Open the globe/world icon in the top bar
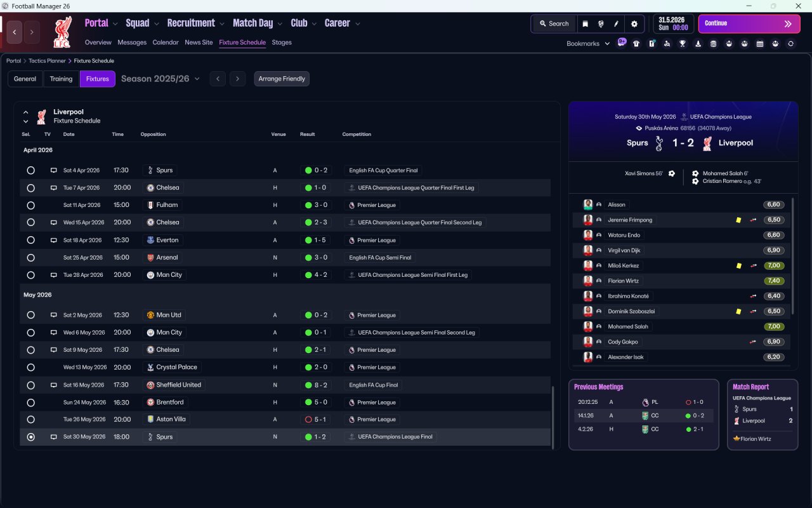812x508 pixels. (x=601, y=23)
